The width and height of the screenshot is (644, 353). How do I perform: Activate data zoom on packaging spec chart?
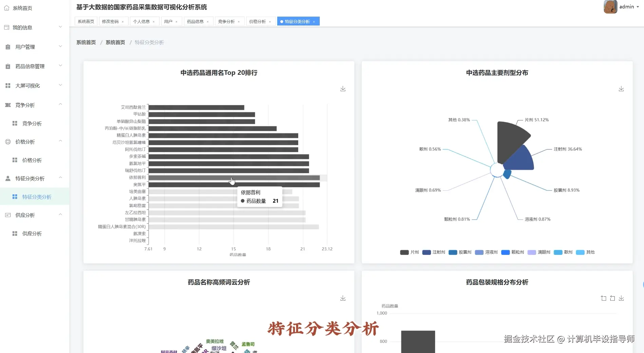pyautogui.click(x=604, y=298)
